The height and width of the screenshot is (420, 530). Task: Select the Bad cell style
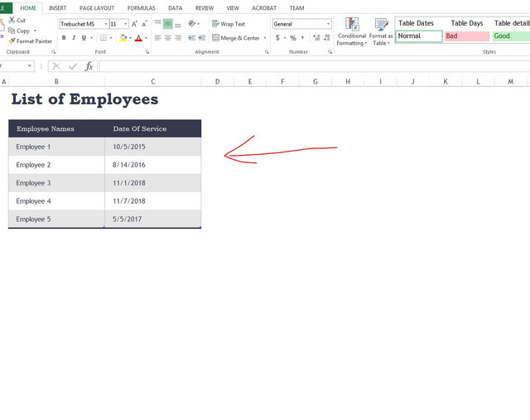tap(467, 36)
